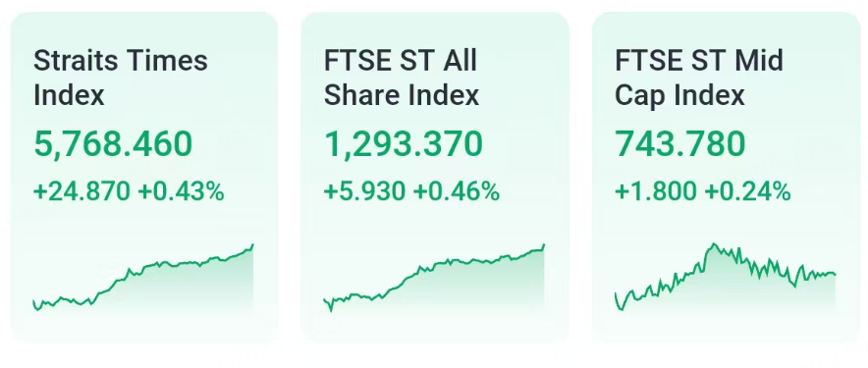868x368 pixels.
Task: Click the FTSE ST Mid Cap Index title
Action: (699, 79)
